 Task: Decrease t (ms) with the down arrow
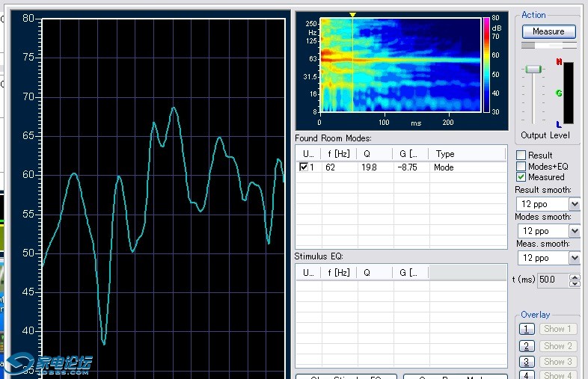[575, 283]
